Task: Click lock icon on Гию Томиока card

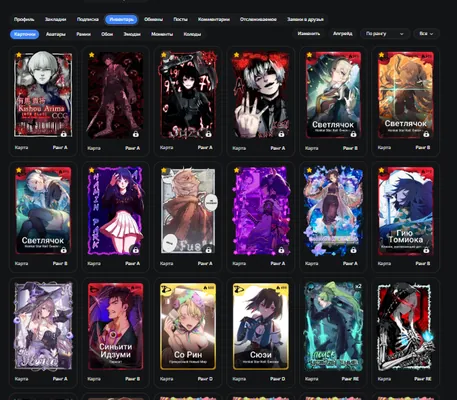Action: (x=426, y=250)
